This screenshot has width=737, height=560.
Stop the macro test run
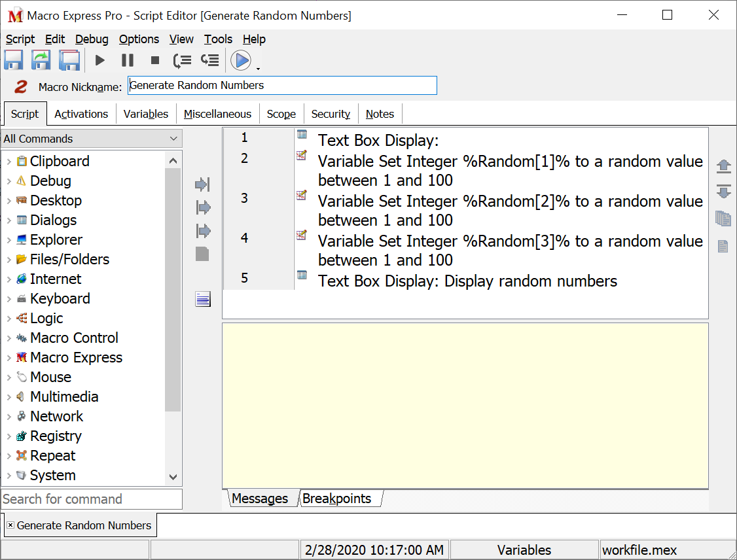coord(154,61)
